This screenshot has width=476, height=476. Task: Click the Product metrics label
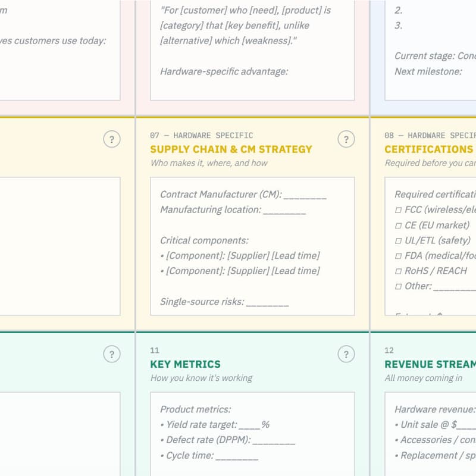pyautogui.click(x=196, y=409)
